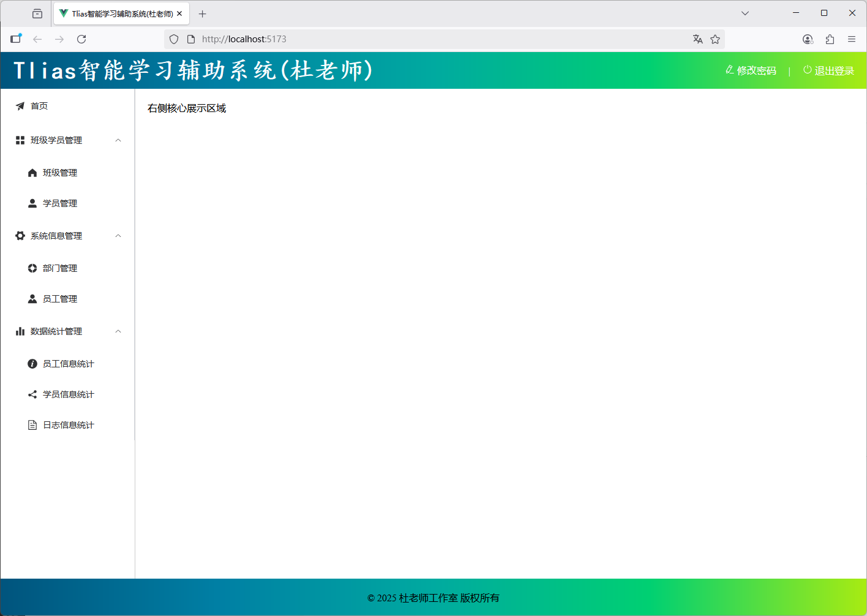
Task: Click the person icon beside 学员管理
Action: 32,203
